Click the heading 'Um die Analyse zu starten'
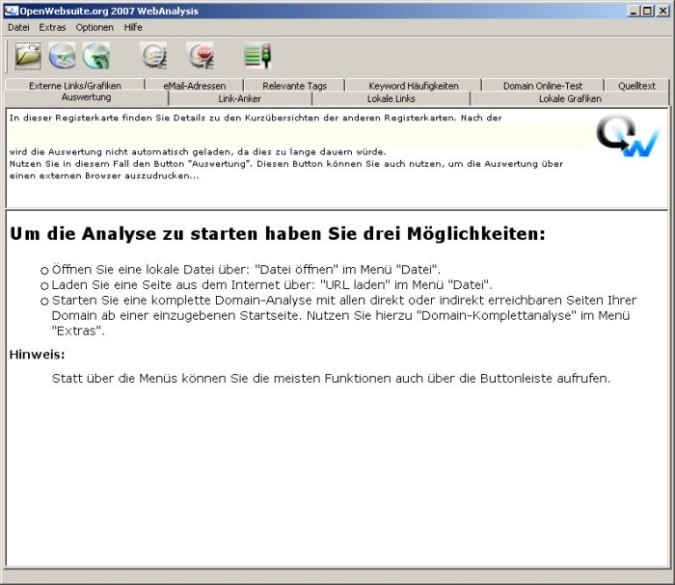Image resolution: width=675 pixels, height=585 pixels. pos(278,234)
